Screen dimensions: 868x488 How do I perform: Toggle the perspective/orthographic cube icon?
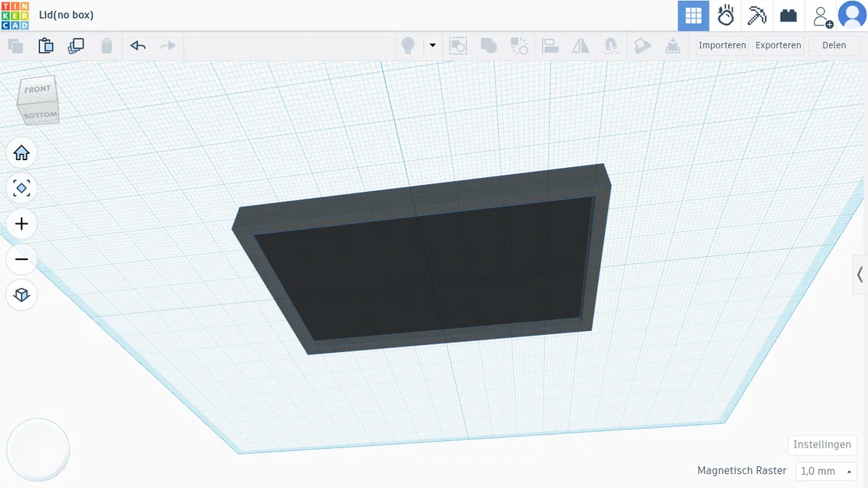pos(22,294)
